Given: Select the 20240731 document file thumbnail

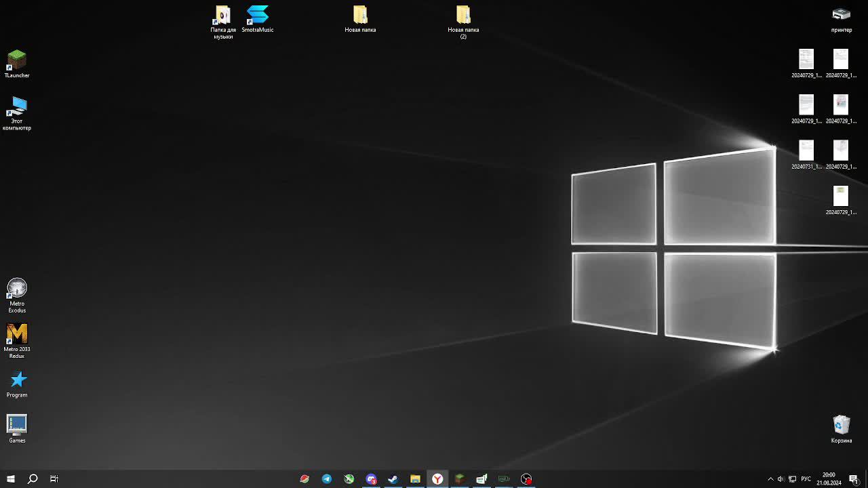Looking at the screenshot, I should tap(806, 152).
